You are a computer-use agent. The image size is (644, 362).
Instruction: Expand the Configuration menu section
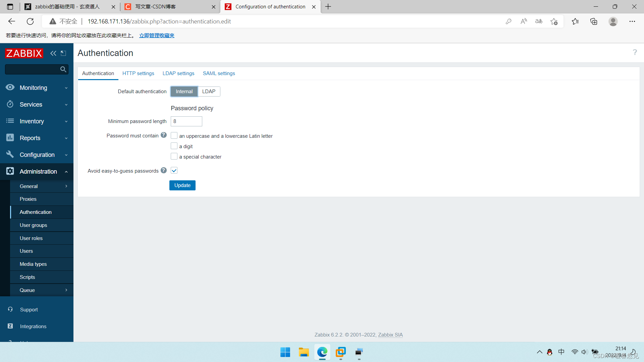click(x=37, y=155)
